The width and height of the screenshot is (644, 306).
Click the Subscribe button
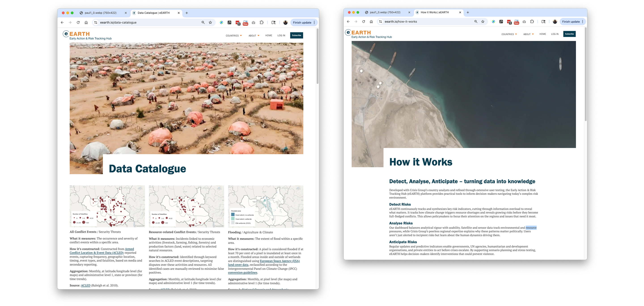pyautogui.click(x=297, y=35)
